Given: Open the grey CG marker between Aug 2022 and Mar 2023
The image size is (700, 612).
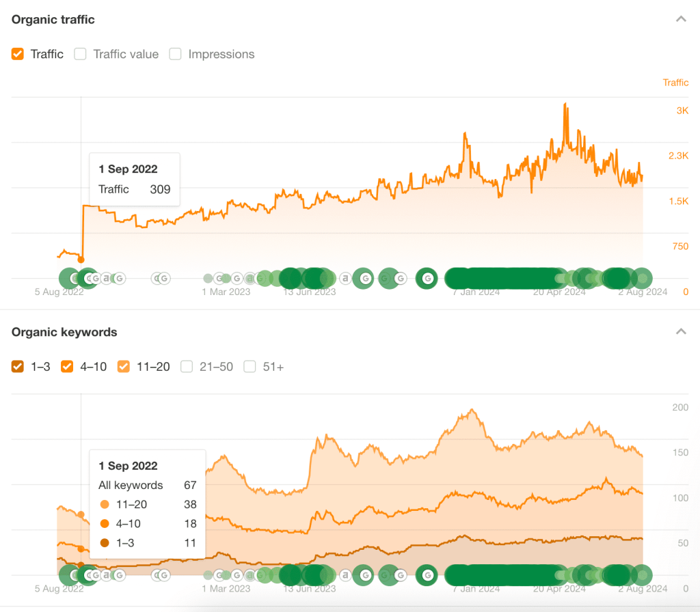Looking at the screenshot, I should 159,278.
